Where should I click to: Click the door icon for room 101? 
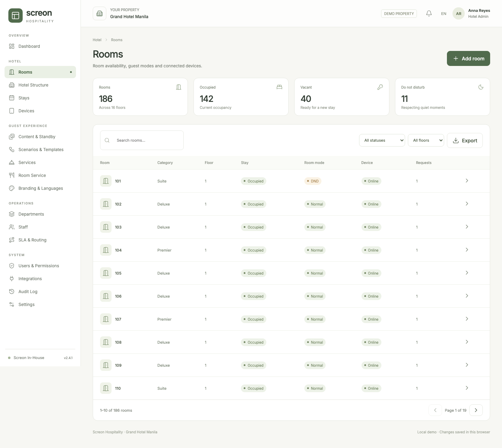(106, 181)
